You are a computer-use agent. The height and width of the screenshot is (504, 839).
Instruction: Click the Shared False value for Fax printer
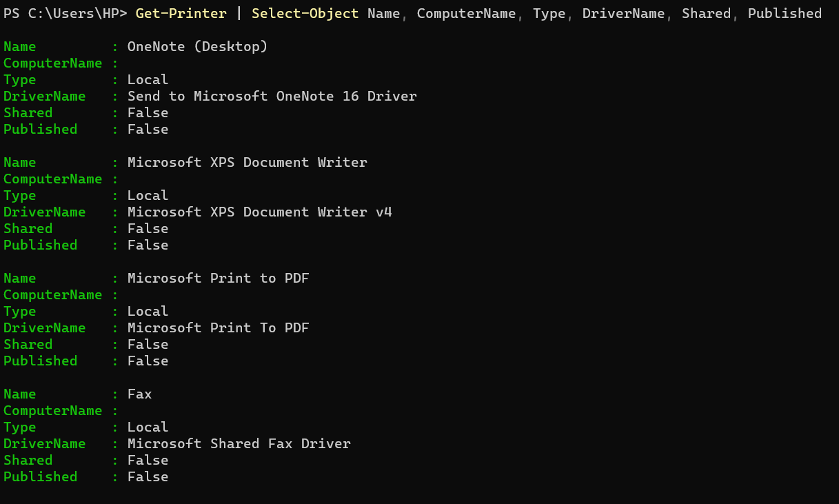coord(148,461)
